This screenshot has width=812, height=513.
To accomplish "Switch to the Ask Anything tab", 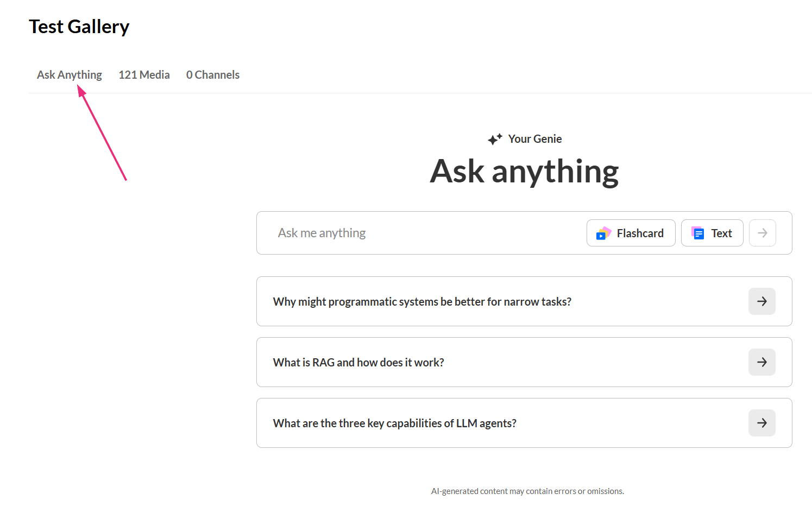I will click(70, 75).
